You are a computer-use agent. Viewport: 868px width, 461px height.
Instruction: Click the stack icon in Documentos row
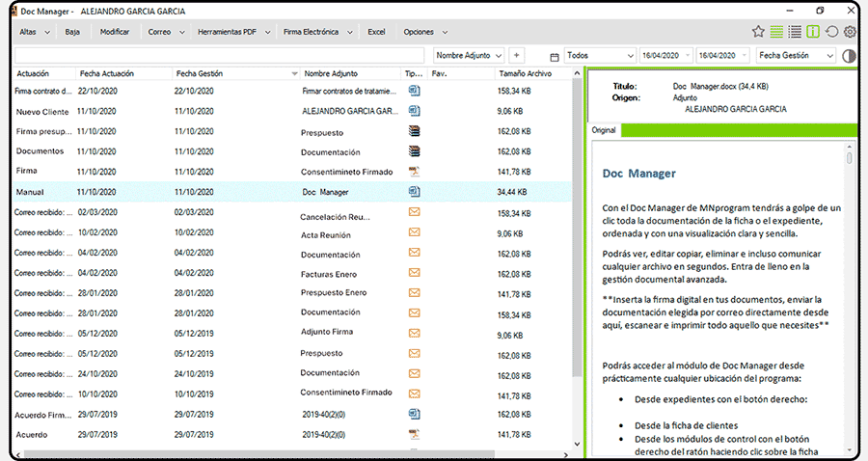pos(414,151)
